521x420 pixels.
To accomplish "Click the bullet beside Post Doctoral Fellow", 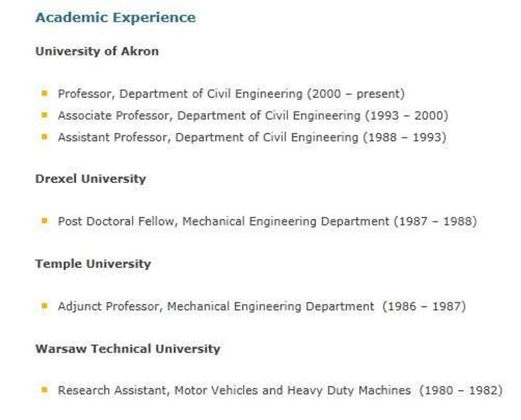I will (45, 221).
